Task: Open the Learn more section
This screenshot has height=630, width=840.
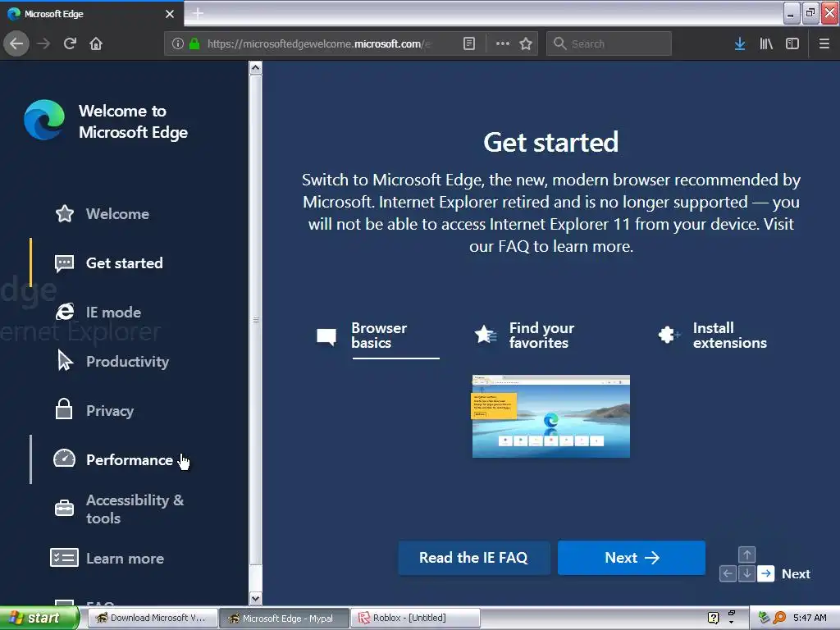Action: 125,558
